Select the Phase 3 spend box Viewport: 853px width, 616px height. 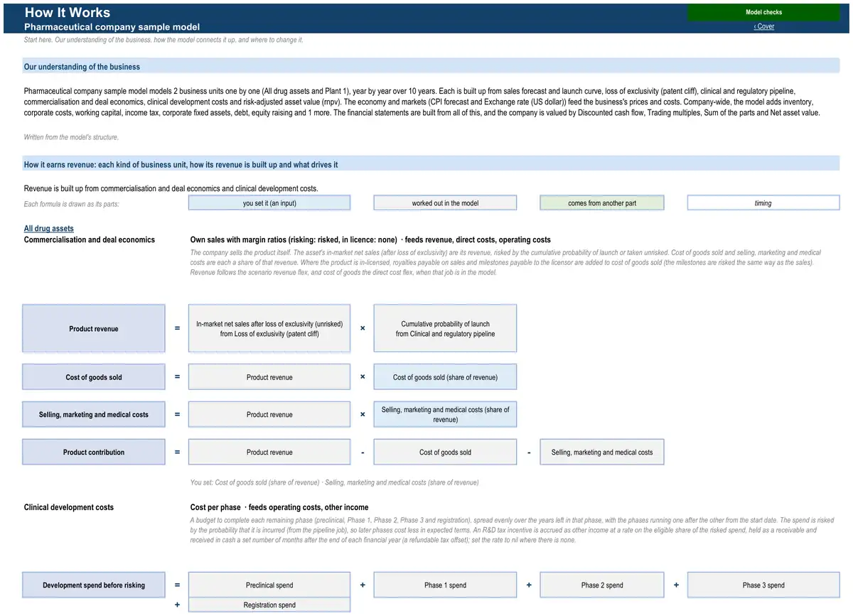[x=763, y=585]
